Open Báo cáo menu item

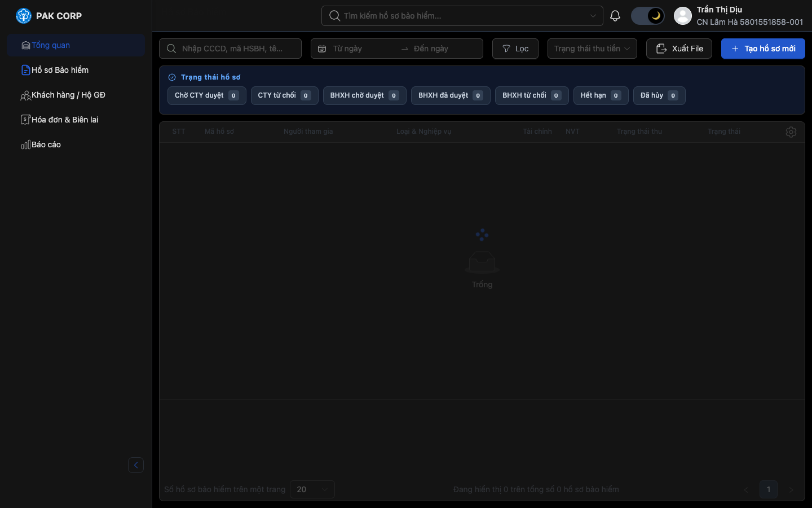click(x=76, y=144)
